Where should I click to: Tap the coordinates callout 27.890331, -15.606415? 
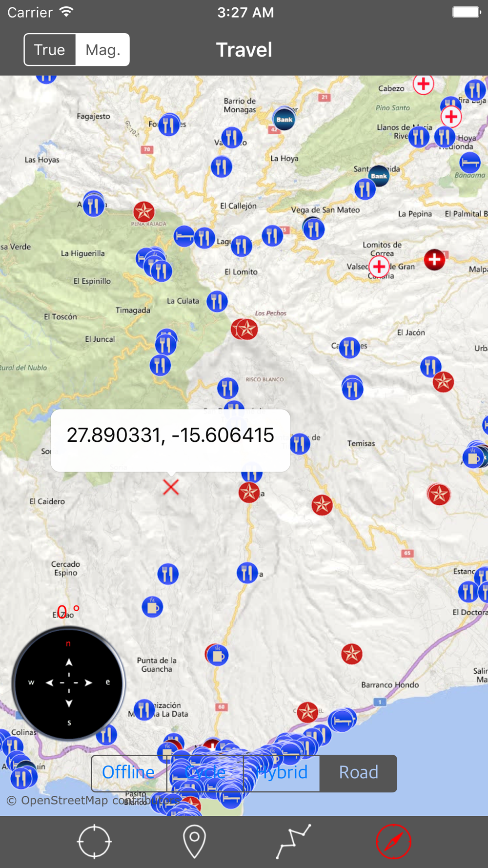tap(170, 440)
